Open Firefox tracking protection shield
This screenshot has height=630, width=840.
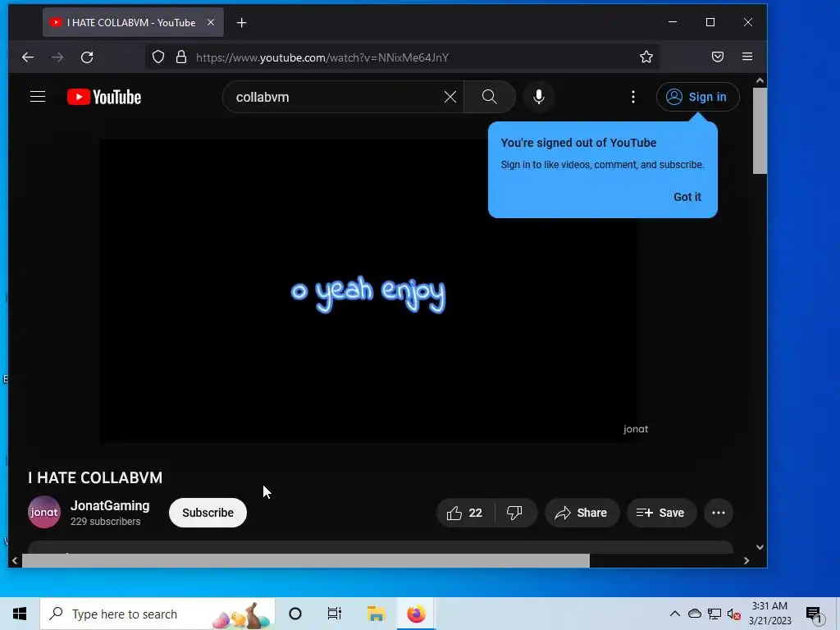coord(158,57)
